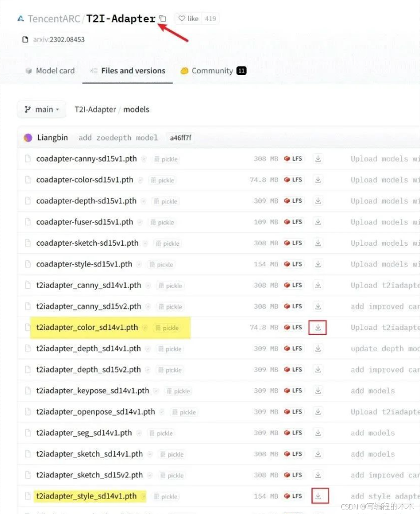Download t2iadapter_sketch_sd15v2.pth
This screenshot has height=514, width=420.
coord(318,475)
